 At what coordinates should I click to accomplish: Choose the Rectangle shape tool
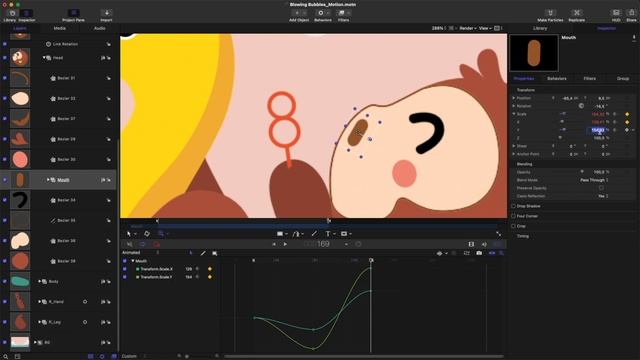(280, 234)
